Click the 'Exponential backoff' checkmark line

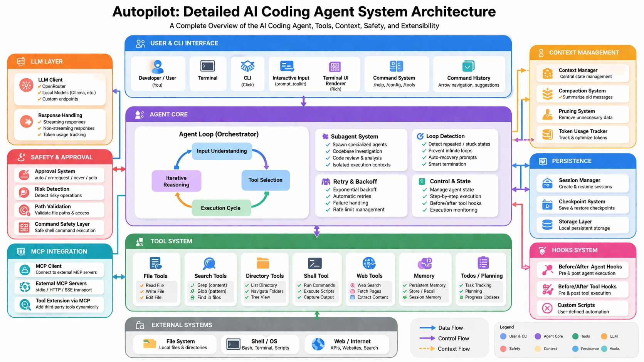point(351,189)
